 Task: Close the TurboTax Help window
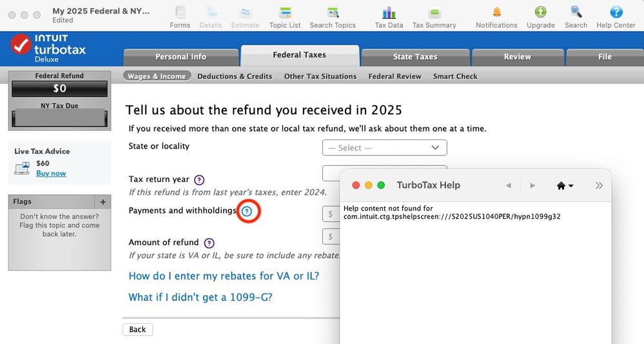coord(356,185)
